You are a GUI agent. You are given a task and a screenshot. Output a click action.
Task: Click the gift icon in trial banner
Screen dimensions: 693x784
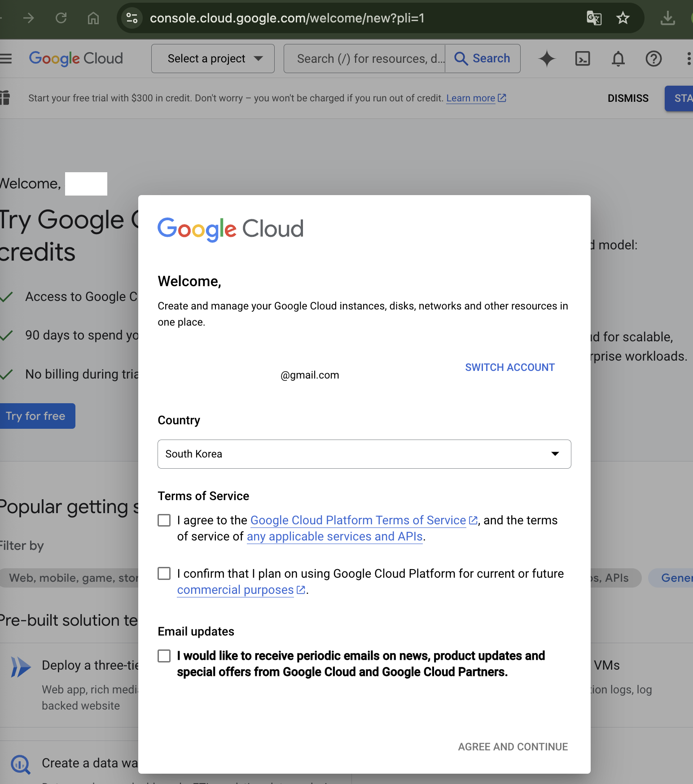coord(5,97)
